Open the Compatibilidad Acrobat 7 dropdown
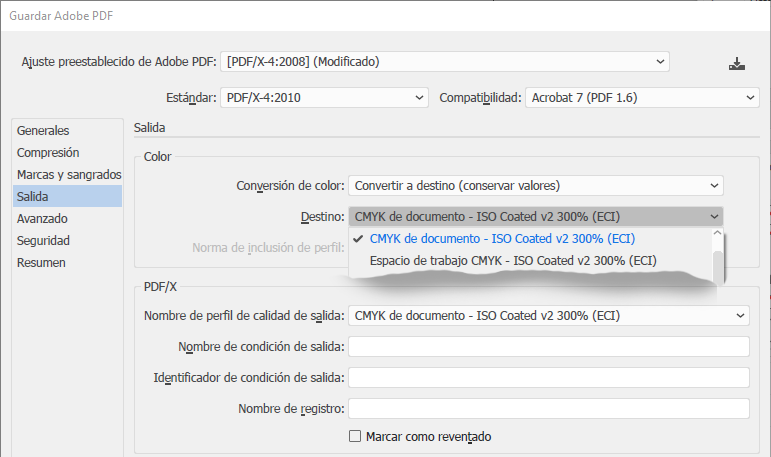The height and width of the screenshot is (457, 771). point(642,97)
